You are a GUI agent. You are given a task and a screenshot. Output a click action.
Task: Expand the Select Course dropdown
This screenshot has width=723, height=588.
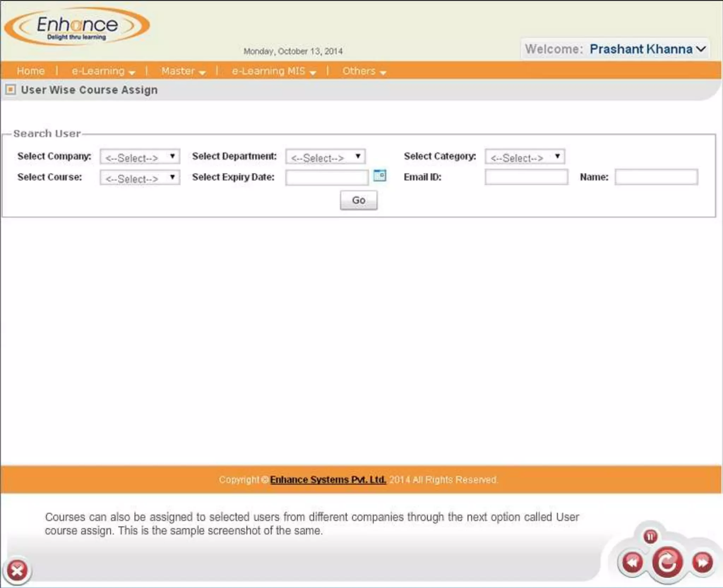pos(140,178)
